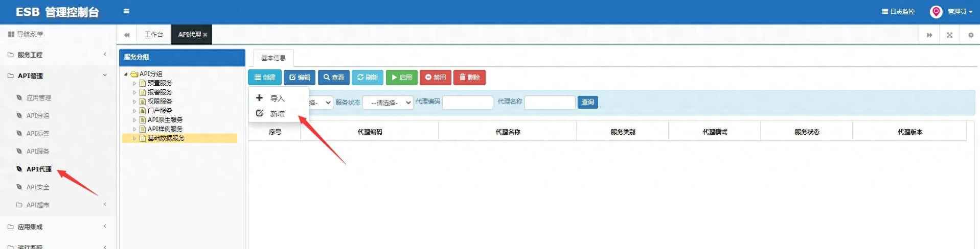Click API分组 folder icon
The height and width of the screenshot is (249, 980).
[134, 74]
